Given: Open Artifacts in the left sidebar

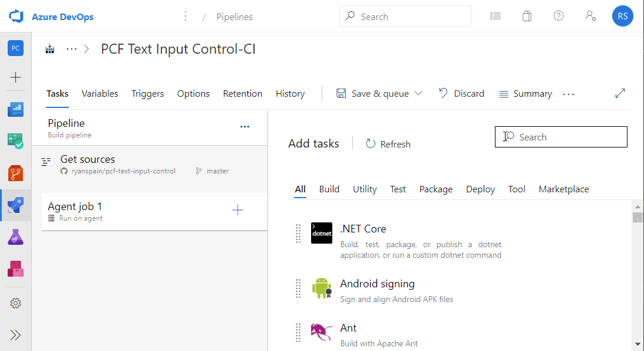Looking at the screenshot, I should coord(15,269).
